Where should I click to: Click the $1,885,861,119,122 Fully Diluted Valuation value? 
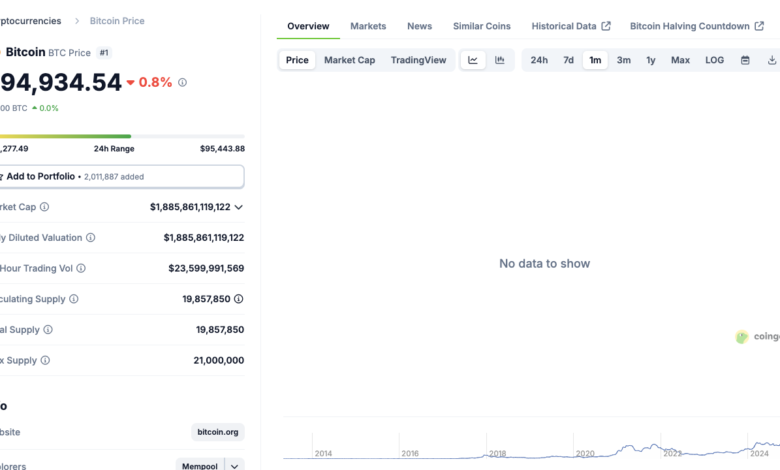204,238
